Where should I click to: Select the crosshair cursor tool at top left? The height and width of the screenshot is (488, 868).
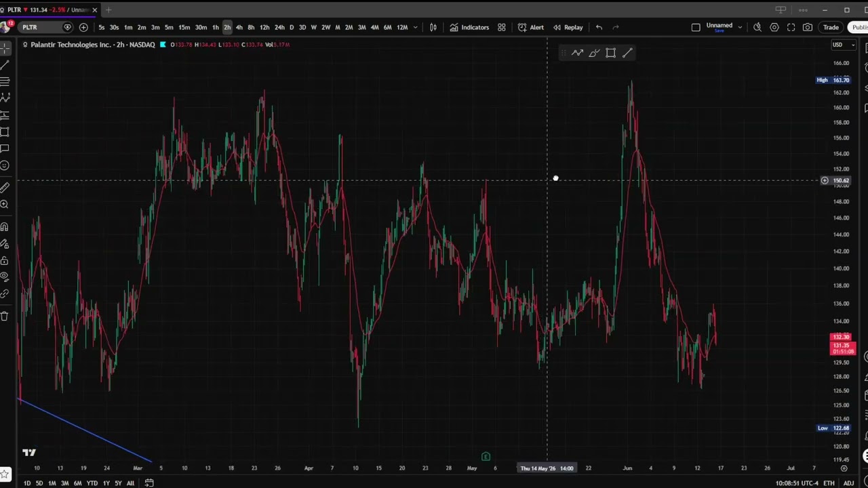pyautogui.click(x=4, y=49)
